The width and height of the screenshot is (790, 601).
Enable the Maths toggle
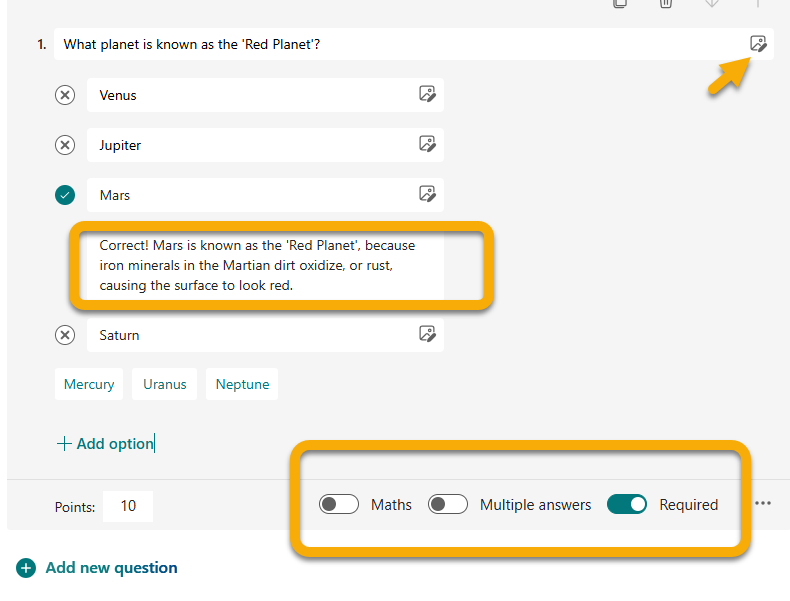point(339,505)
